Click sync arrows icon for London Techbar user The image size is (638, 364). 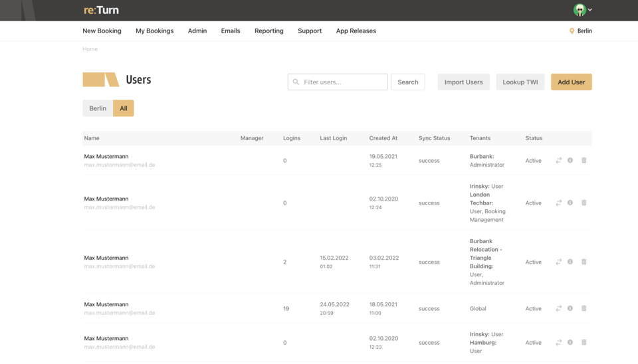pos(558,203)
